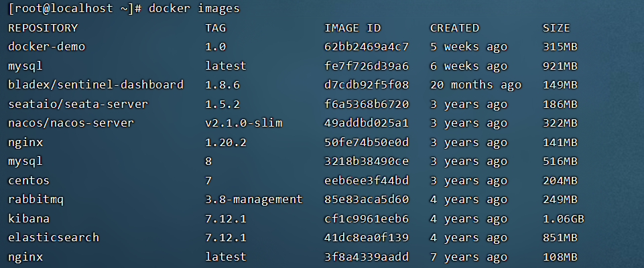Select the elasticsearch repository name

tap(54, 238)
